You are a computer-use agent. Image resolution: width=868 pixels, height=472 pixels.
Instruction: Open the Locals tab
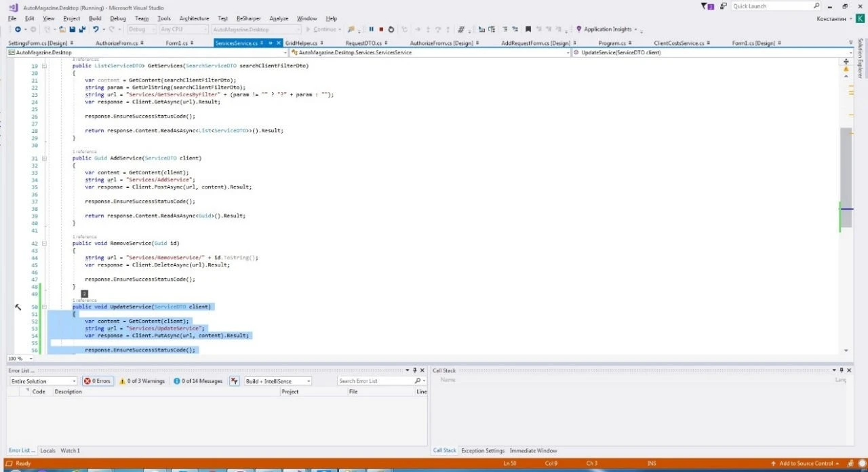pyautogui.click(x=47, y=450)
